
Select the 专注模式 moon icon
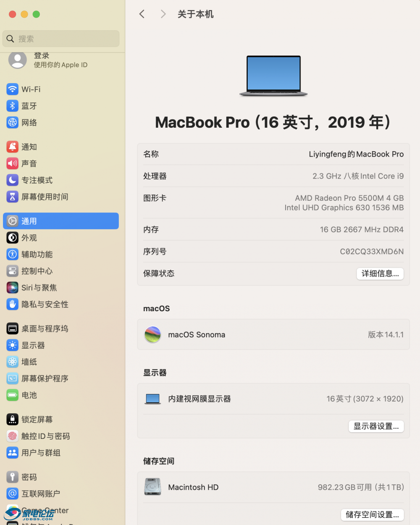pyautogui.click(x=13, y=180)
